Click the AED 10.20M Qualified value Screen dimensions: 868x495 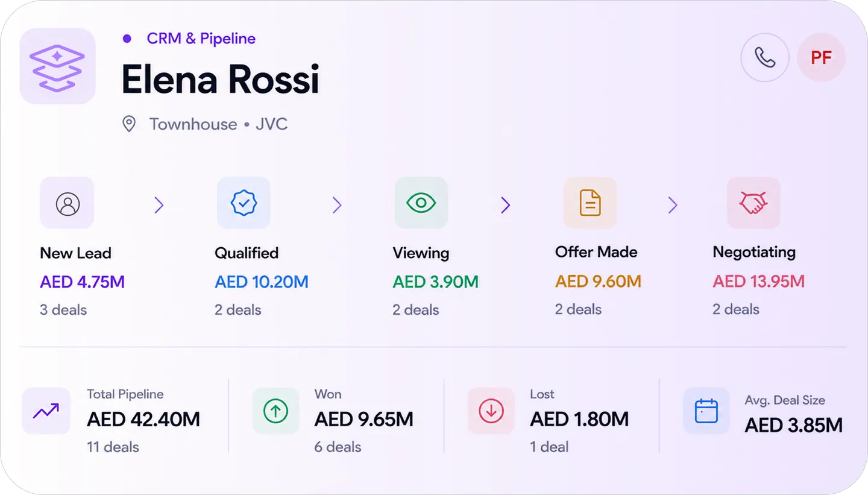point(262,282)
